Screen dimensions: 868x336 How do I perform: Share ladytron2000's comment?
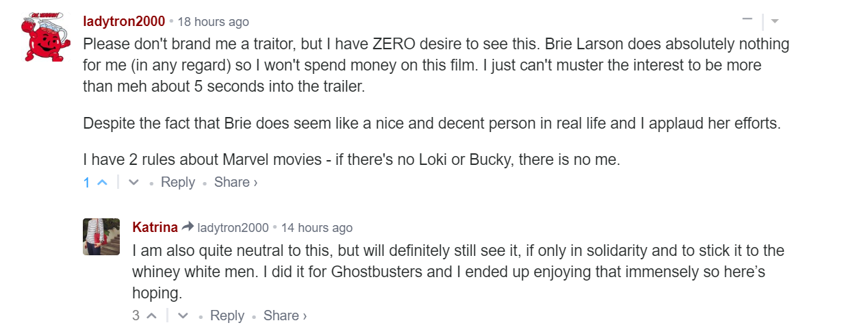pos(235,183)
